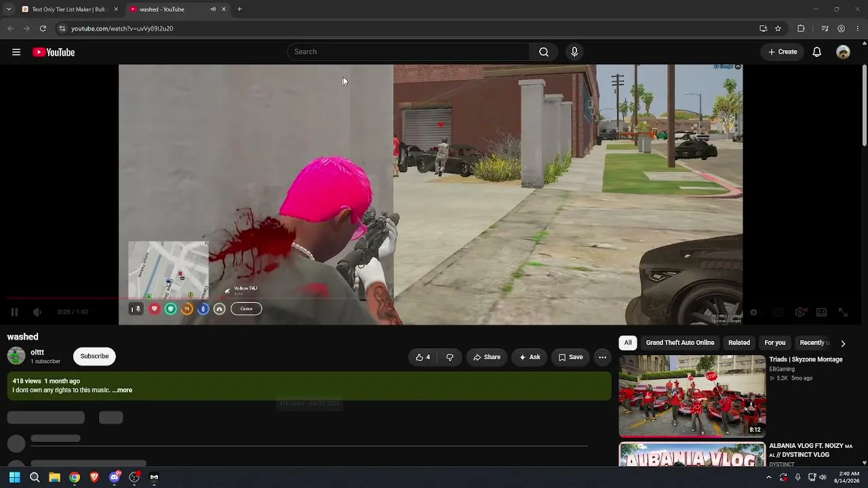Select the Grand Theft Auto Online chip

[x=680, y=343]
